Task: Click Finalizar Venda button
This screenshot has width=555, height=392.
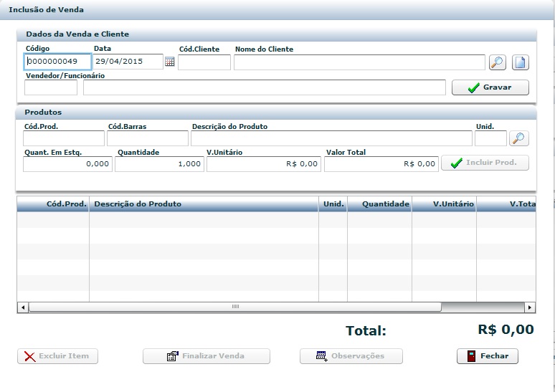Action: click(206, 356)
